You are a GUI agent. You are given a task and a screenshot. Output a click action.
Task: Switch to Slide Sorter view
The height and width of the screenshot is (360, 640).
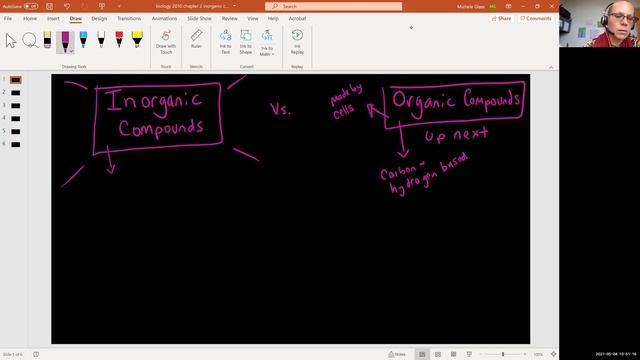pyautogui.click(x=438, y=354)
